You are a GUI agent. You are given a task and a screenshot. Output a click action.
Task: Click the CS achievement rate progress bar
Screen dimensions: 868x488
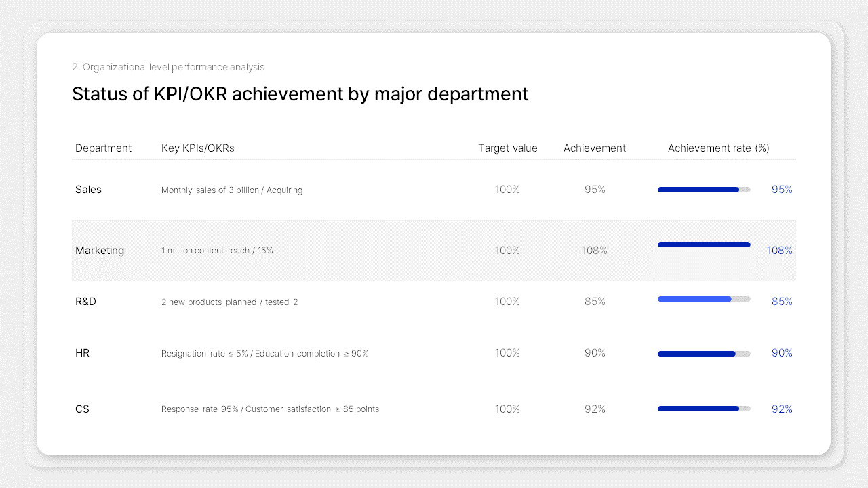tap(704, 409)
